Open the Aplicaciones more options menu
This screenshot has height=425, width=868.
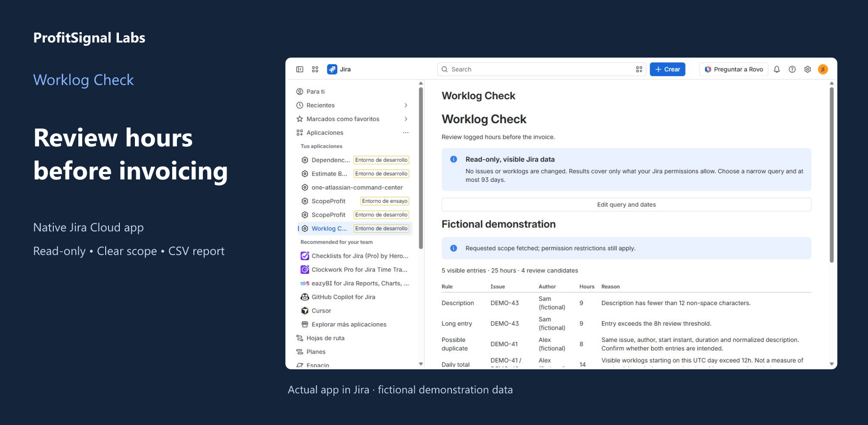click(x=406, y=133)
